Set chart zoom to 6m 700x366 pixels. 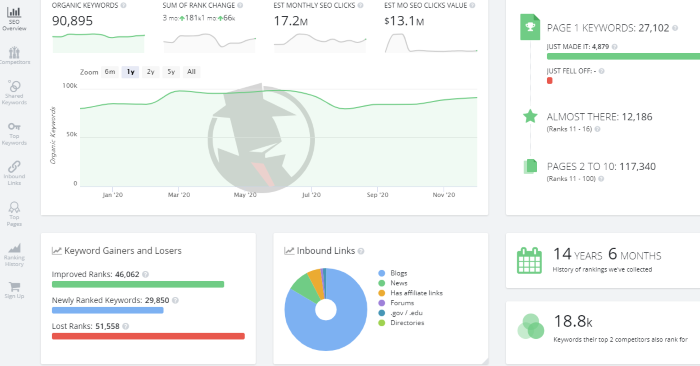tap(110, 72)
